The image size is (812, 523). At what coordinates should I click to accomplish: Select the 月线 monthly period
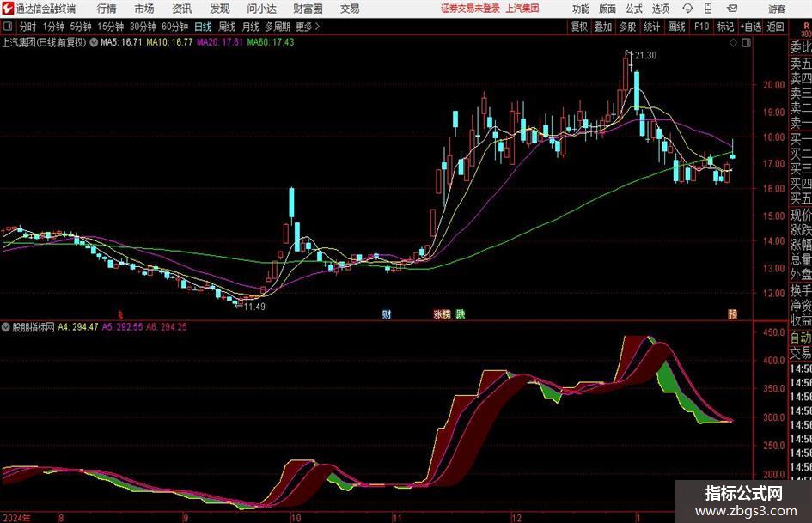[250, 27]
